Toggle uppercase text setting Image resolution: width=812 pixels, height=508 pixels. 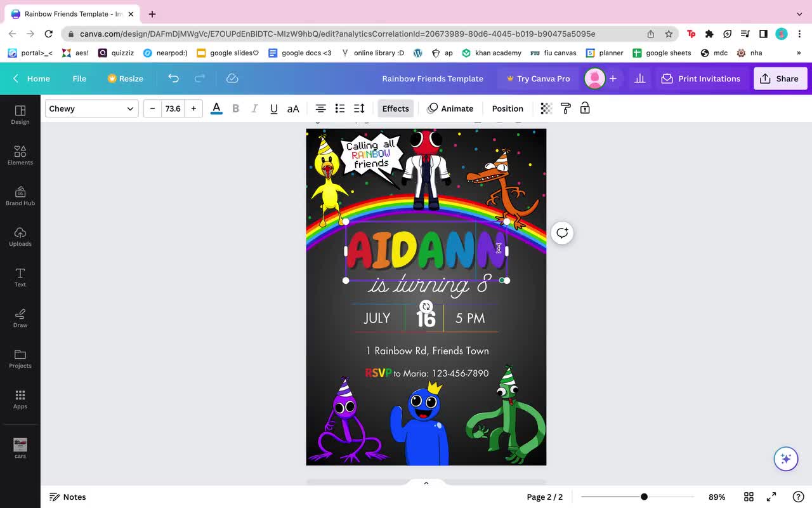[293, 109]
